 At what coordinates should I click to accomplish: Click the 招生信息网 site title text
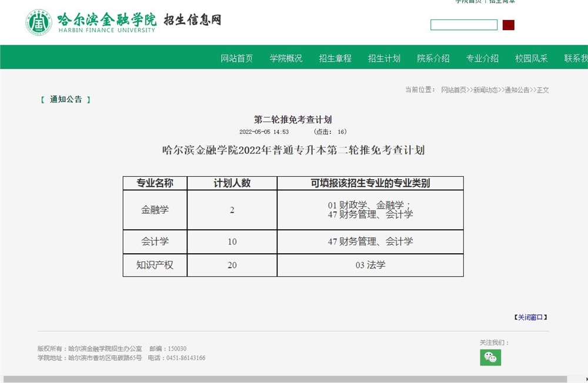click(192, 20)
